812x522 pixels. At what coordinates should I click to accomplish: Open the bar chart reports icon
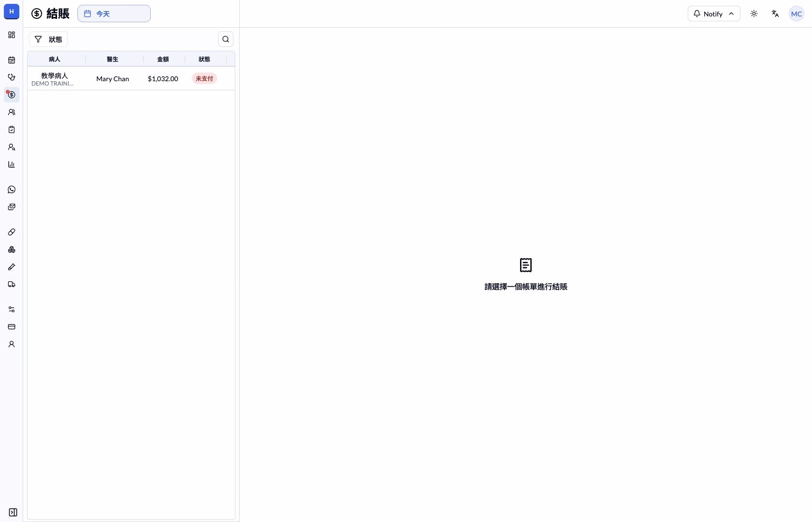click(12, 164)
